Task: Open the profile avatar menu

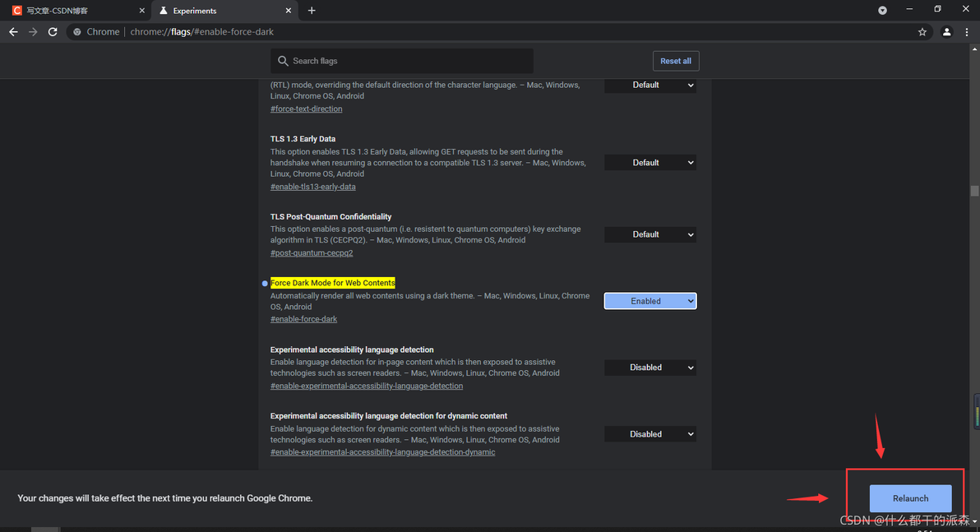Action: coord(947,32)
